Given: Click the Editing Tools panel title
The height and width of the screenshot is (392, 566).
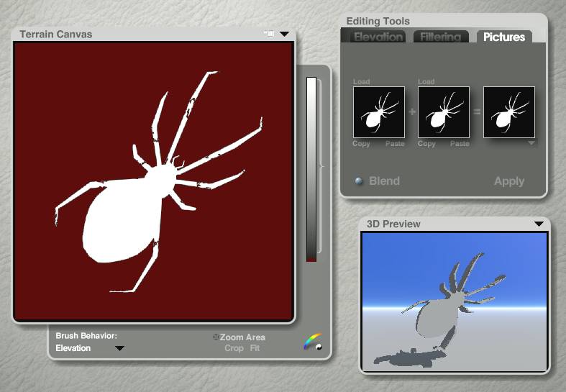Looking at the screenshot, I should point(378,22).
